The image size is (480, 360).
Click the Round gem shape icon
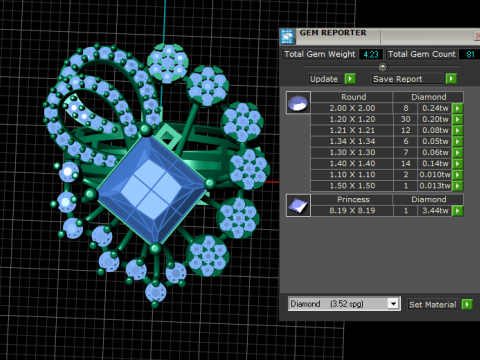298,103
